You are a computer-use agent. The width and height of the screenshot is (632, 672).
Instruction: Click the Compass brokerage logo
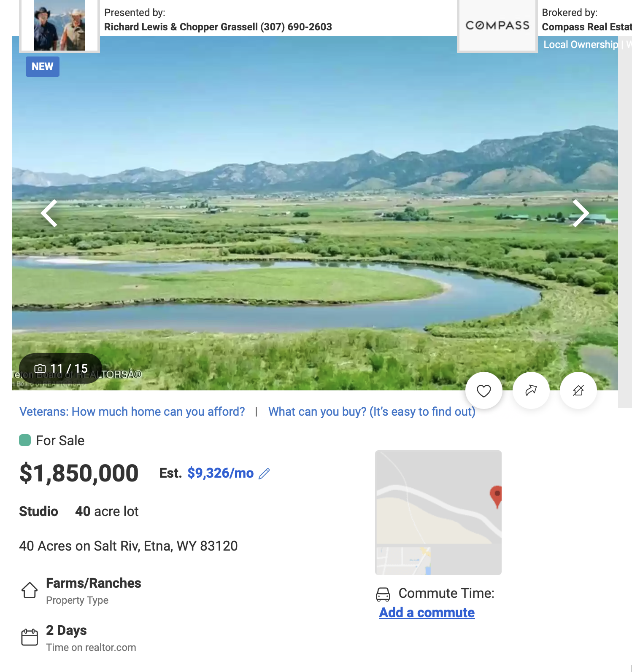coord(497,25)
